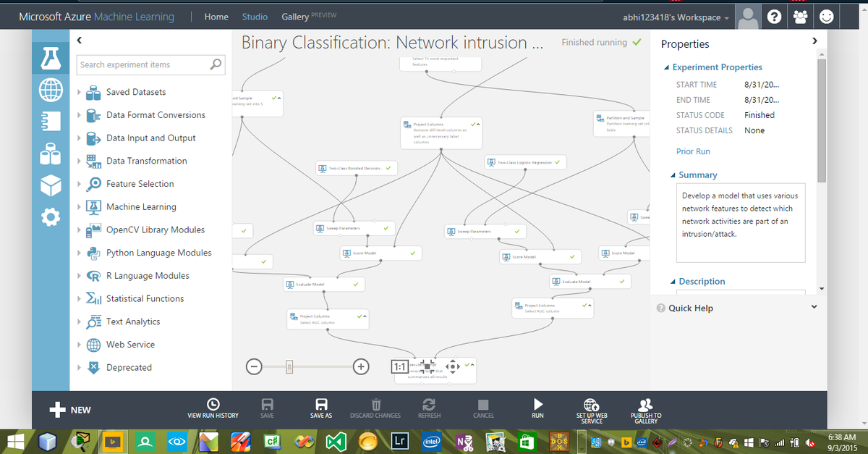Select Project Columns remove diff-level module
The width and height of the screenshot is (868, 454).
click(441, 133)
